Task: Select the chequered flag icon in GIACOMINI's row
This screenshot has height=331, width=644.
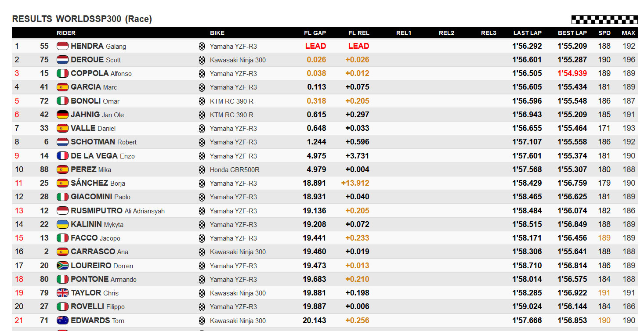Action: (202, 197)
